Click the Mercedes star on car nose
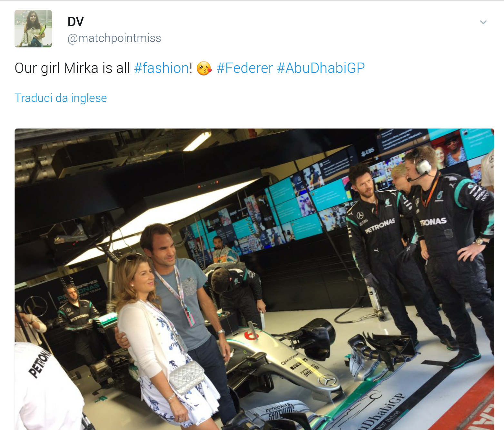This screenshot has height=430, width=504. pyautogui.click(x=327, y=381)
